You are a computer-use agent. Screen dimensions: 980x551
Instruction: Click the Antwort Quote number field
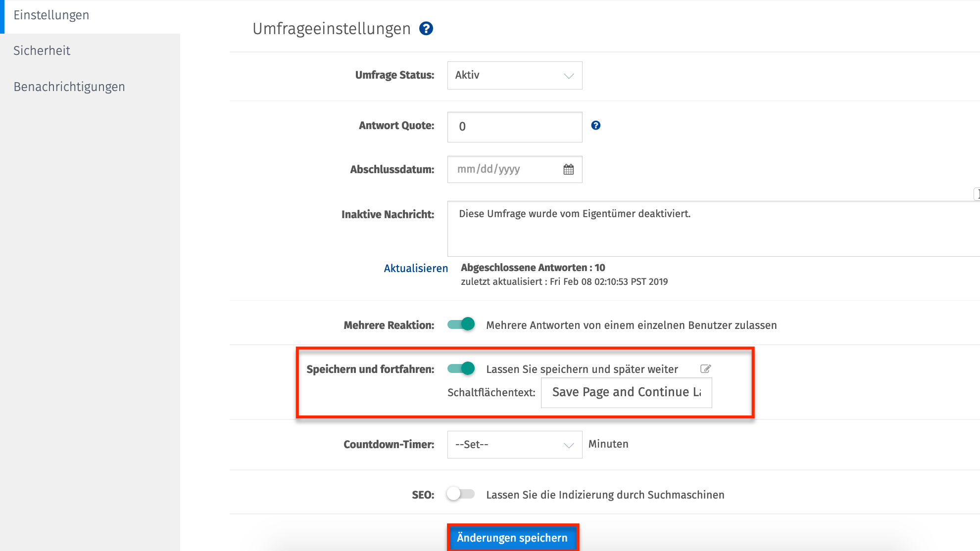(x=514, y=127)
